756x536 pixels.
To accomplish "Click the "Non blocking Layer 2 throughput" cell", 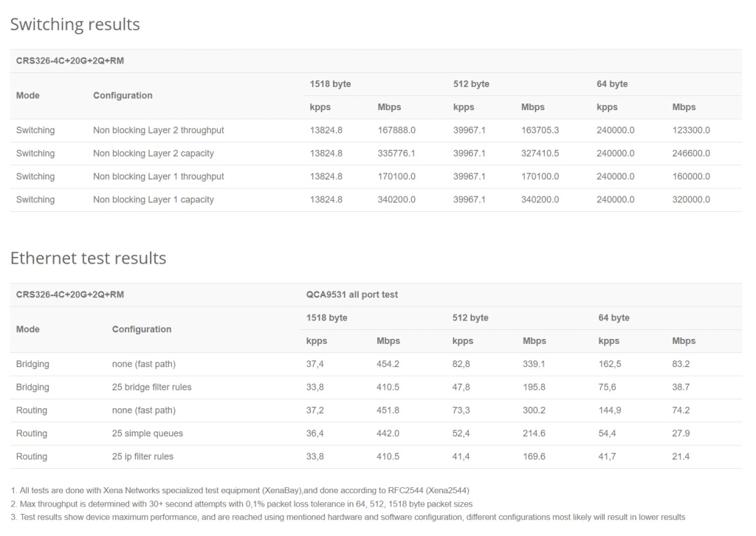I will tap(158, 131).
